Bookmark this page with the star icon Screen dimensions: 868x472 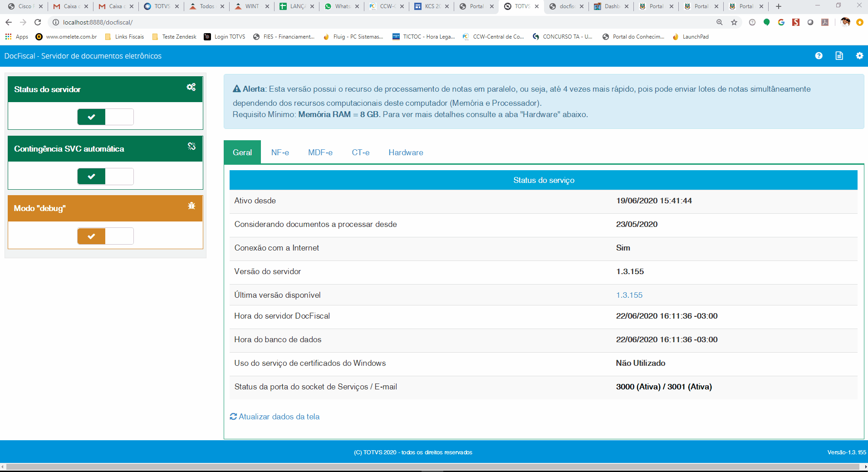pyautogui.click(x=734, y=22)
